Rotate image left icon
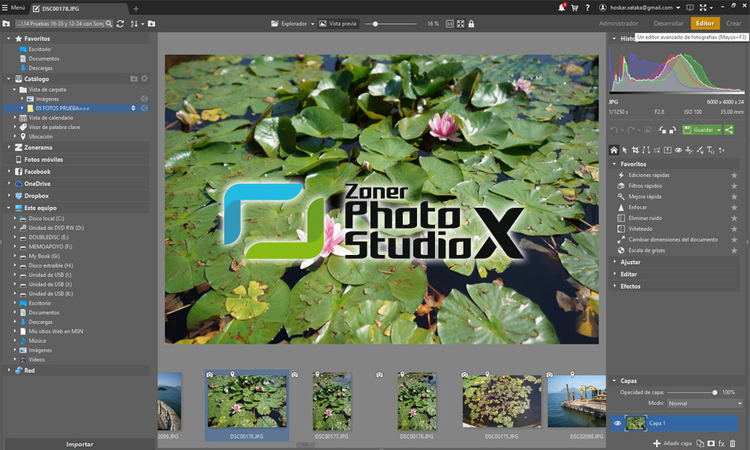The height and width of the screenshot is (450, 750). 662,130
